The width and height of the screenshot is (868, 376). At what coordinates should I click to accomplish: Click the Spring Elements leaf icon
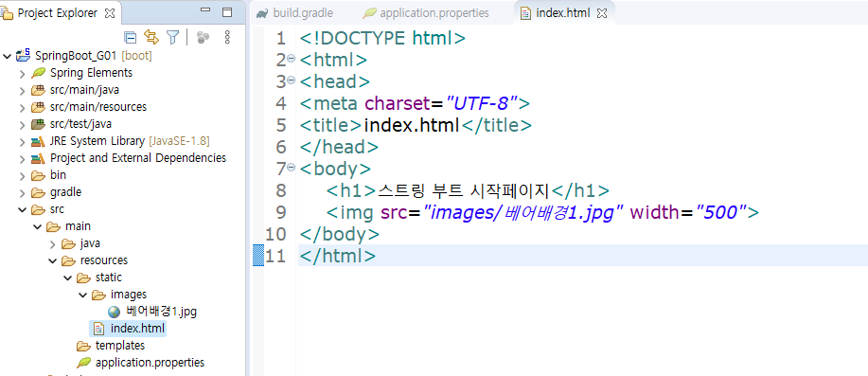pyautogui.click(x=38, y=73)
